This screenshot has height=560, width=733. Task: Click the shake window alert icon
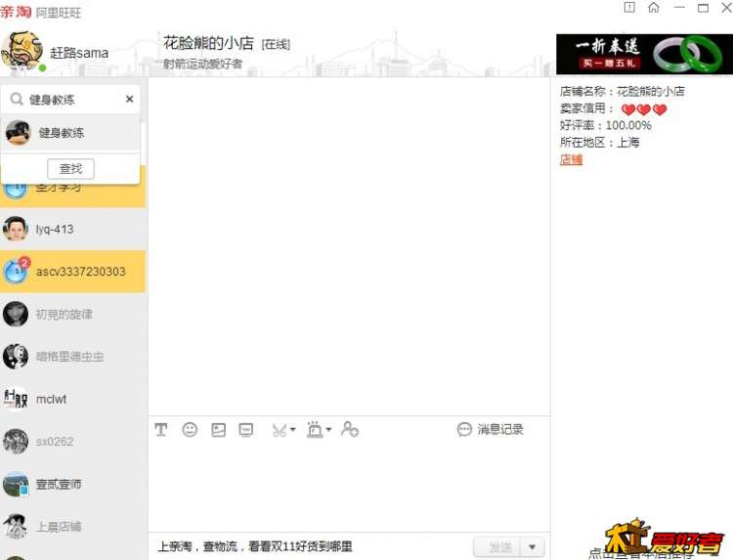coord(315,430)
